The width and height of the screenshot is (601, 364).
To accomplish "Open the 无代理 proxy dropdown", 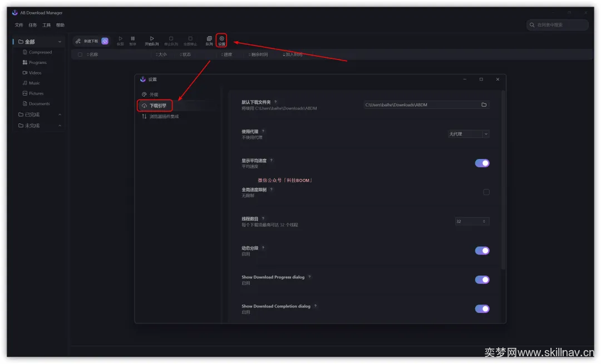I will click(x=469, y=134).
